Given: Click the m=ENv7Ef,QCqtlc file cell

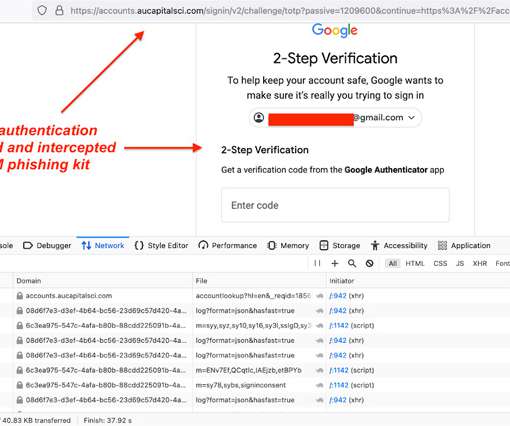Looking at the screenshot, I should pos(248,370).
